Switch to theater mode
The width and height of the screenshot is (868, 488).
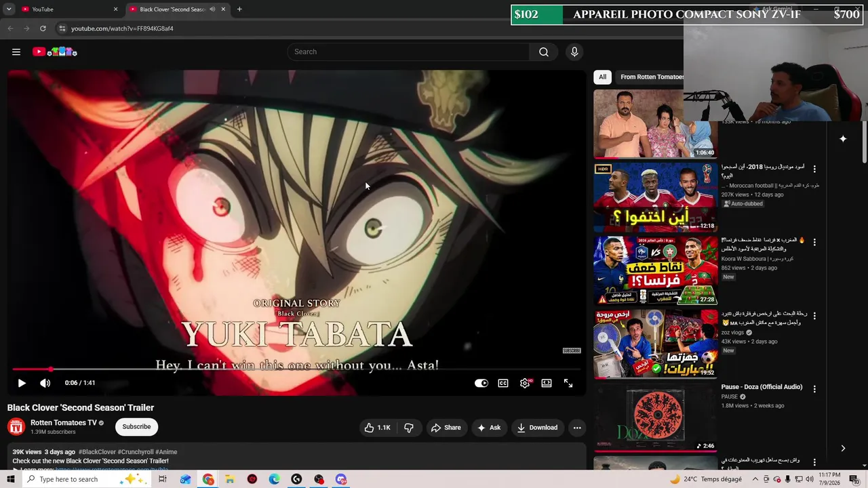[547, 383]
